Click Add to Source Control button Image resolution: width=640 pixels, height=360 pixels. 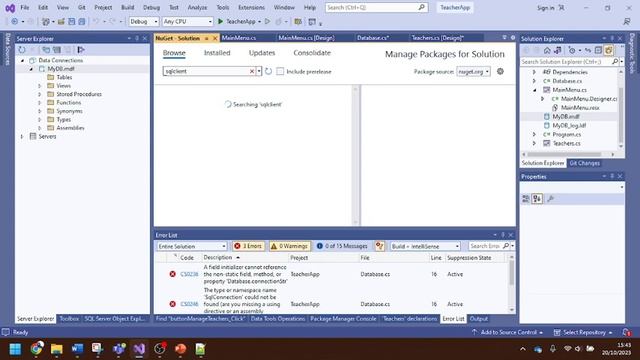tap(507, 332)
